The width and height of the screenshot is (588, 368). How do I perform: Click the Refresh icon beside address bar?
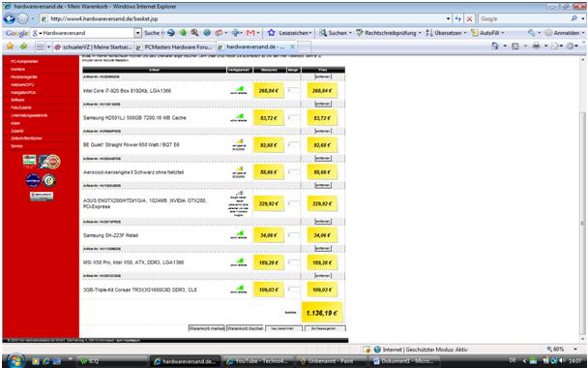pyautogui.click(x=457, y=18)
